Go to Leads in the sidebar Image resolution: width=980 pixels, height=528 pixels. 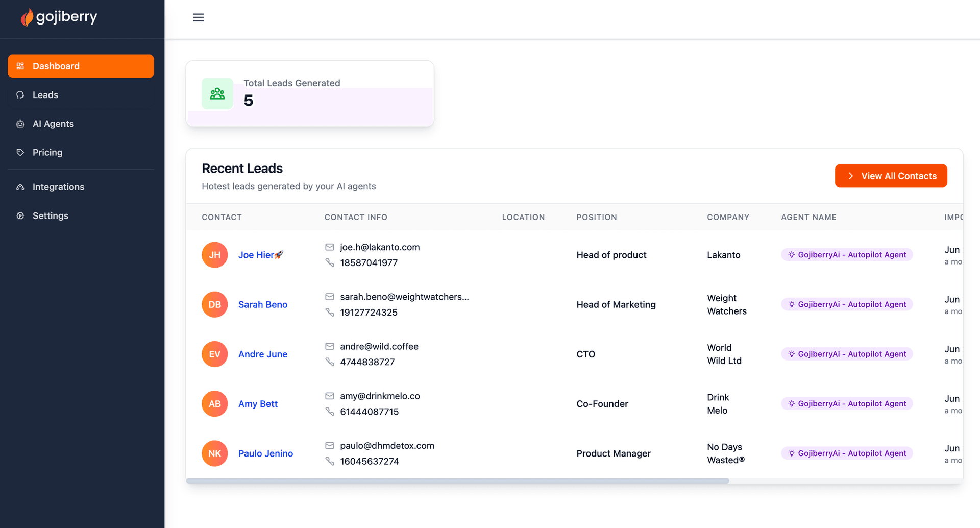click(x=81, y=95)
